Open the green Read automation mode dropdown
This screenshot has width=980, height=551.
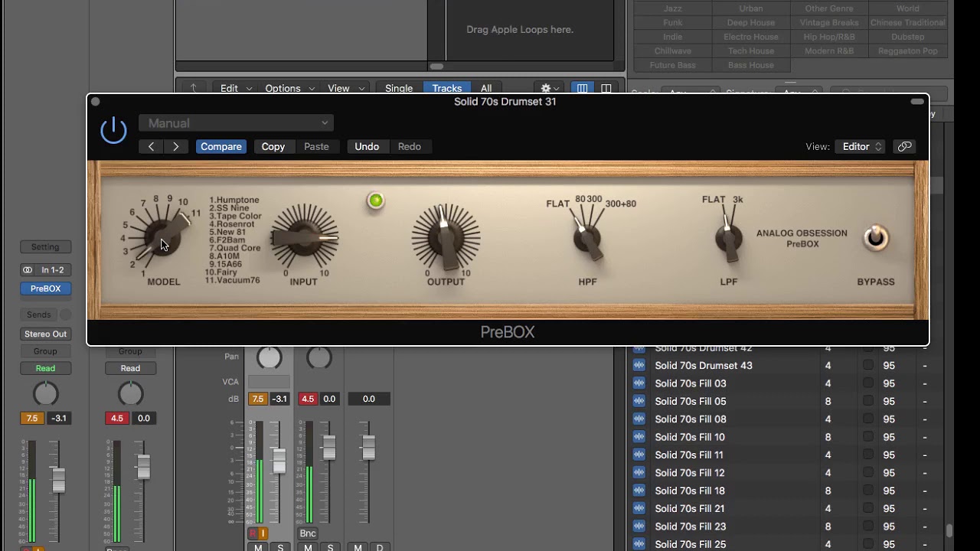pos(45,368)
